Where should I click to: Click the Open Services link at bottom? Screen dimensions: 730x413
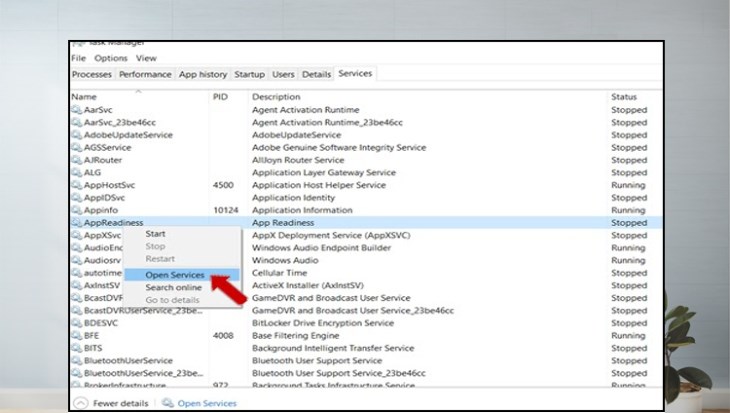coord(207,403)
